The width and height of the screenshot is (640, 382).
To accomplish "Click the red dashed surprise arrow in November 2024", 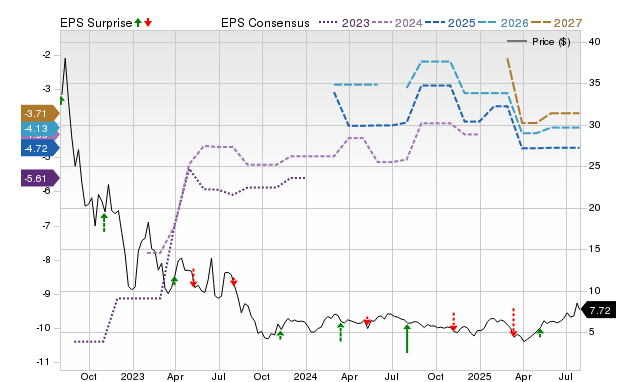I will point(453,321).
